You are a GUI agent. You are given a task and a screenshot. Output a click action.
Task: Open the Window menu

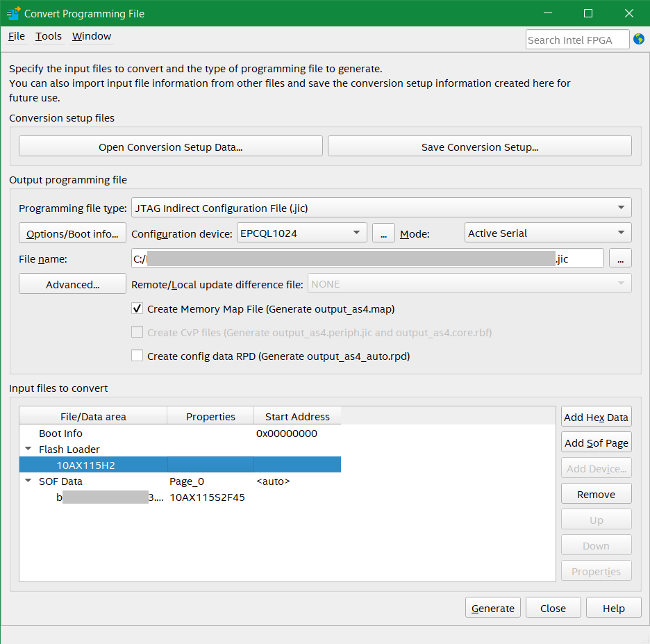[92, 36]
